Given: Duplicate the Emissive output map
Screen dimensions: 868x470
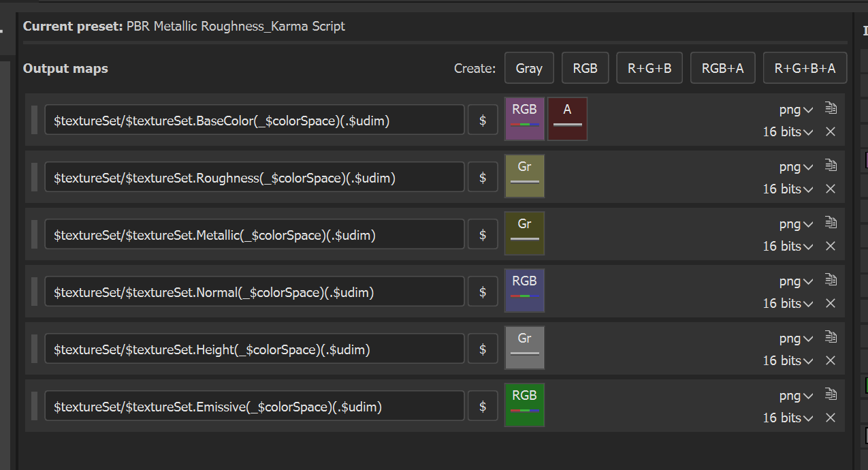Looking at the screenshot, I should click(x=831, y=394).
